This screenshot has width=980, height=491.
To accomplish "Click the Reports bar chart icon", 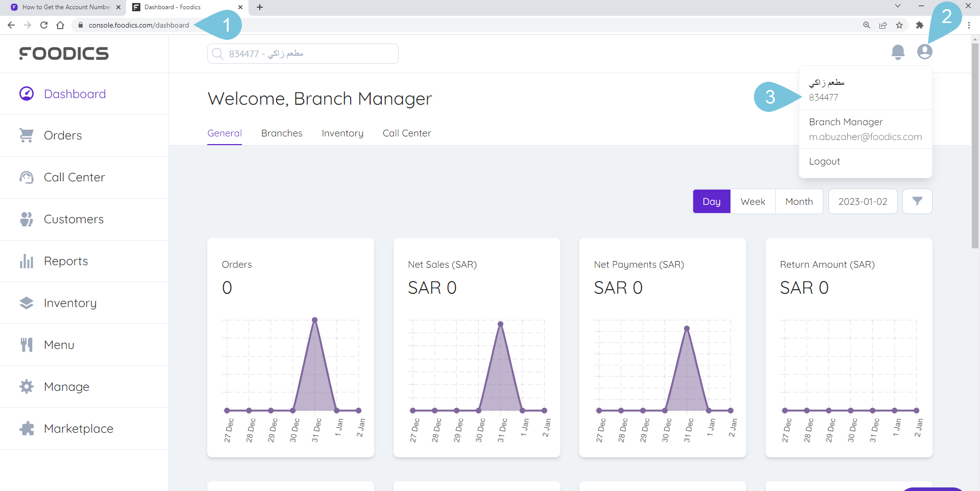I will coord(27,261).
